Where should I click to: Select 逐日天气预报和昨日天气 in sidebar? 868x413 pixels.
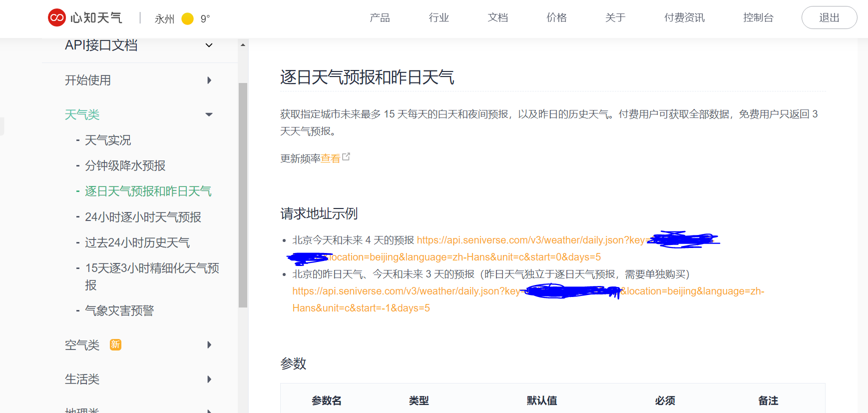point(148,191)
